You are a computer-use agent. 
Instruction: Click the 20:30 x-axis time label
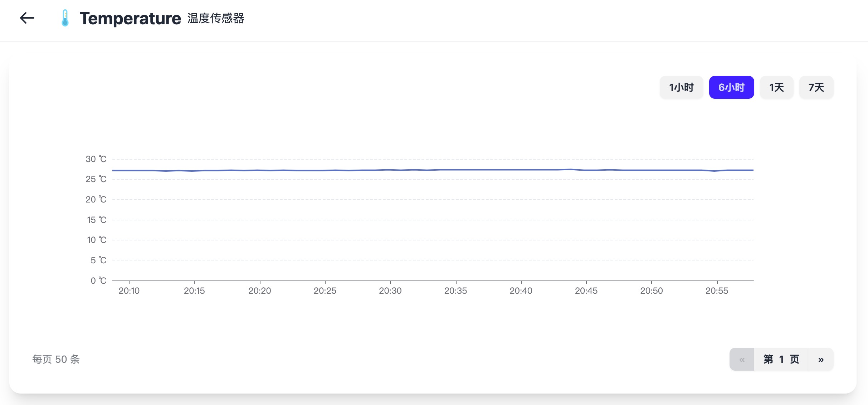390,291
